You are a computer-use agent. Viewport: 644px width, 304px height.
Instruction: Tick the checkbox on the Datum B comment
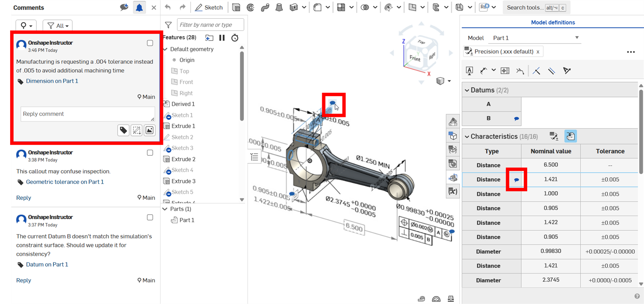click(150, 217)
